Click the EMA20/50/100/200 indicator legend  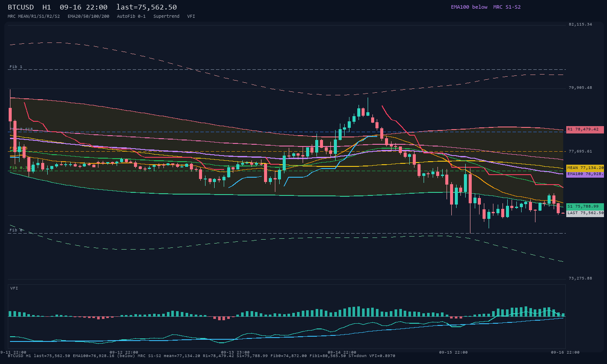(x=88, y=16)
